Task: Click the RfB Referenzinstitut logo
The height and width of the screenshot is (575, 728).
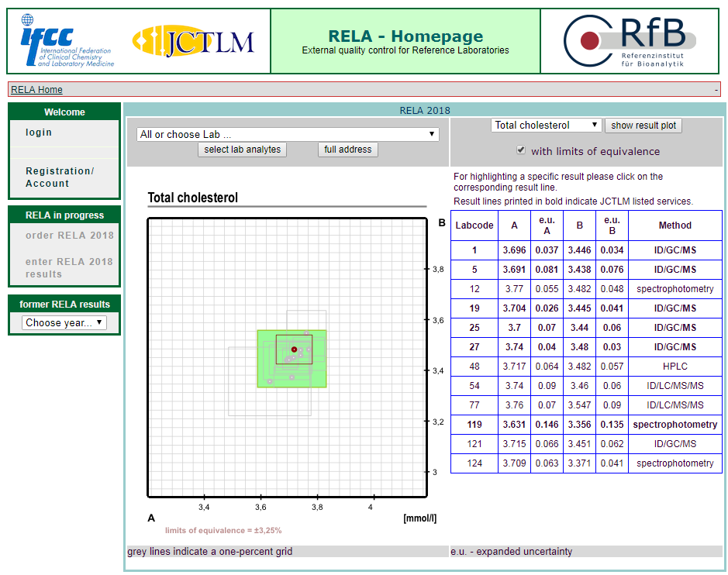Action: [x=629, y=41]
